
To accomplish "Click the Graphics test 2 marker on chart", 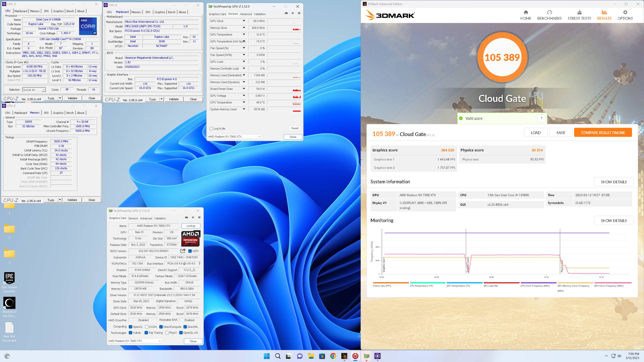I will click(x=468, y=264).
